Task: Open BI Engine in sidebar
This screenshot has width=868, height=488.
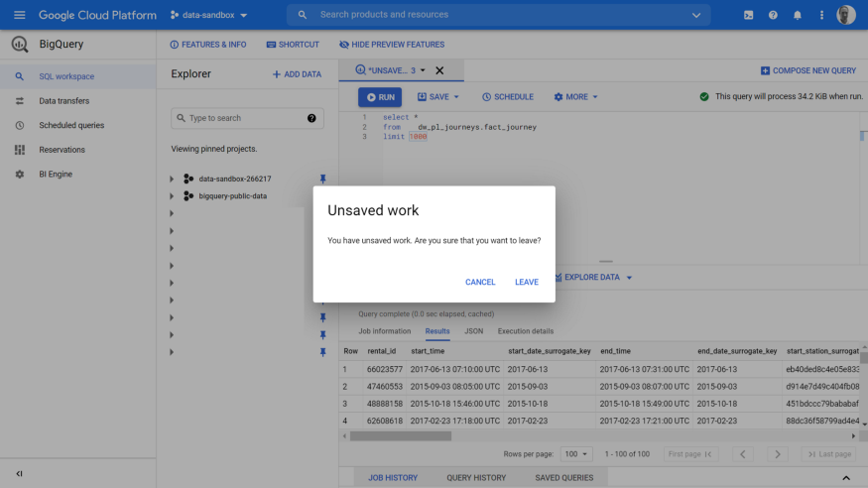Action: click(78, 174)
